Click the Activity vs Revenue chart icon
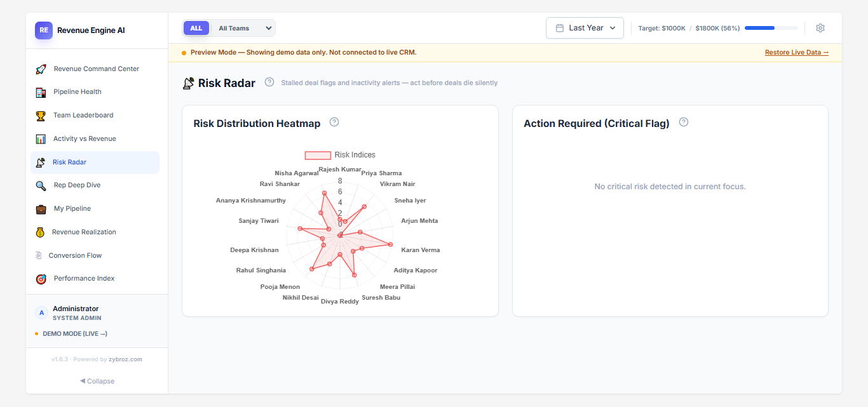 tap(41, 138)
